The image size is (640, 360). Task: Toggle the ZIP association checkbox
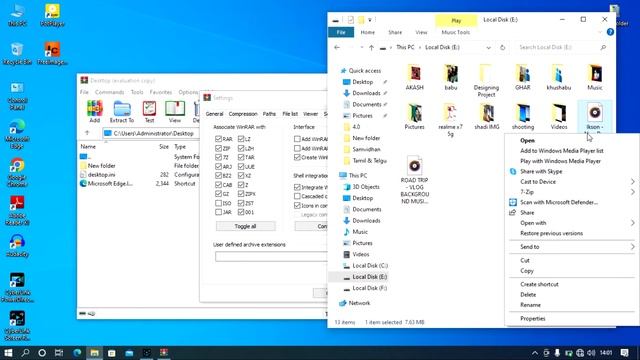point(218,148)
